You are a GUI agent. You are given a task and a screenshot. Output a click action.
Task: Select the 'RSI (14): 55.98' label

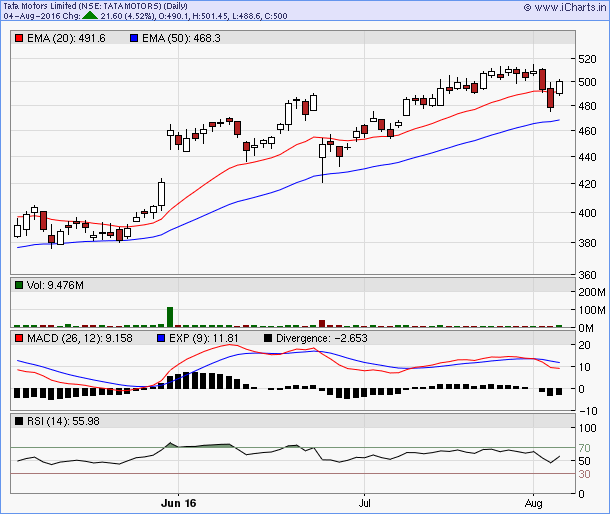(x=63, y=421)
